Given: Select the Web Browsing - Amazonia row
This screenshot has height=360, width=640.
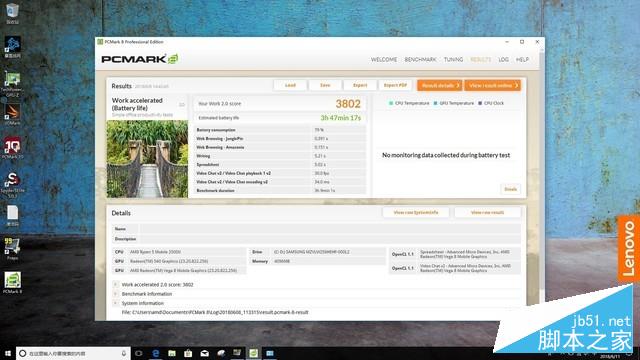Looking at the screenshot, I should coord(280,147).
